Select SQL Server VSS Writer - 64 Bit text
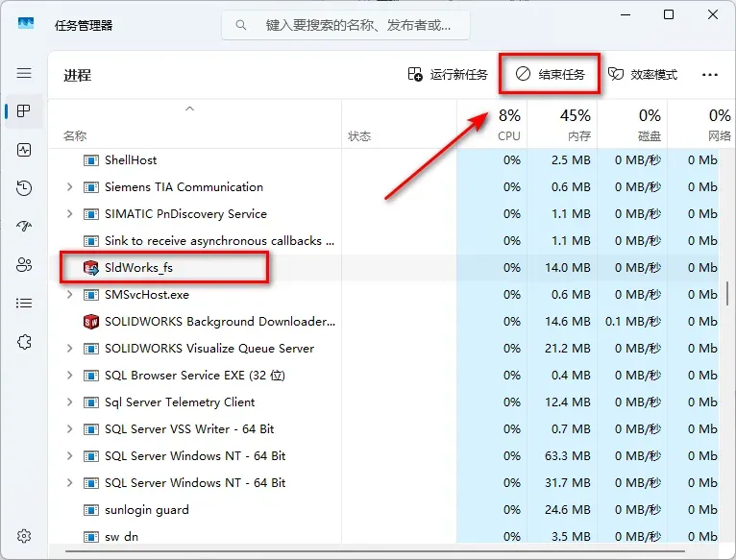Image resolution: width=736 pixels, height=560 pixels. point(189,429)
